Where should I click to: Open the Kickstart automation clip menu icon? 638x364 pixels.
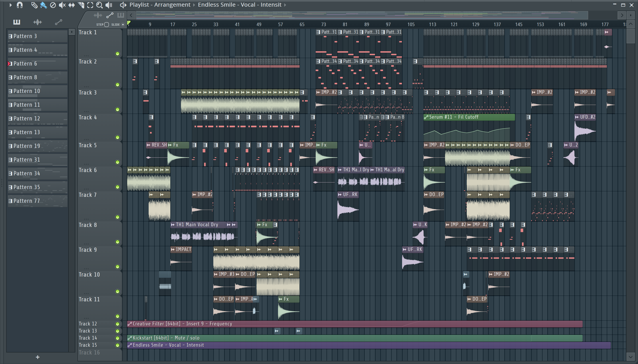[x=130, y=338]
